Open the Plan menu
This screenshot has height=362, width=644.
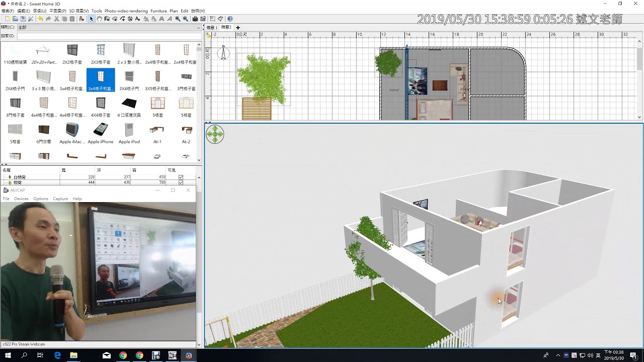(x=174, y=11)
